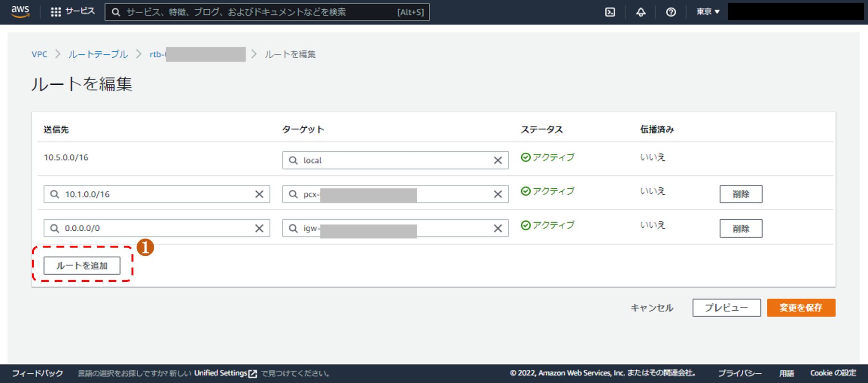Click キャンセル to discard changes
The width and height of the screenshot is (868, 383).
[x=652, y=308]
